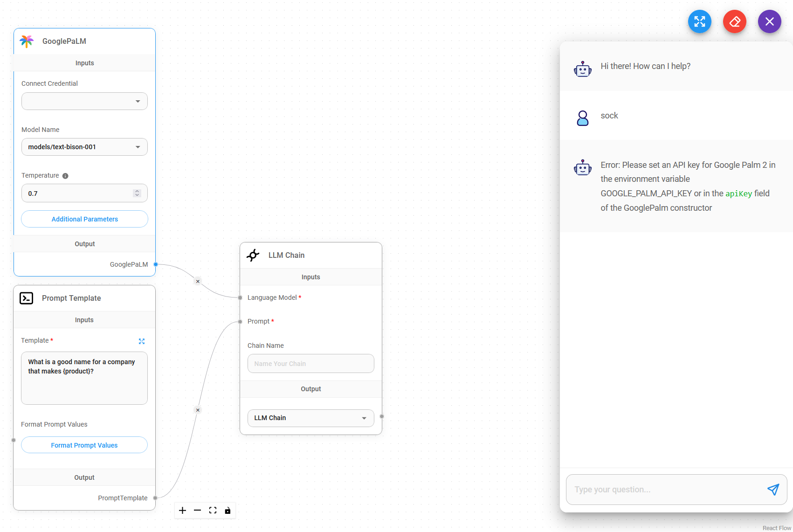Screen dimensions: 793x532
Task: Click the PromptTemplate output connector handle
Action: tap(155, 498)
